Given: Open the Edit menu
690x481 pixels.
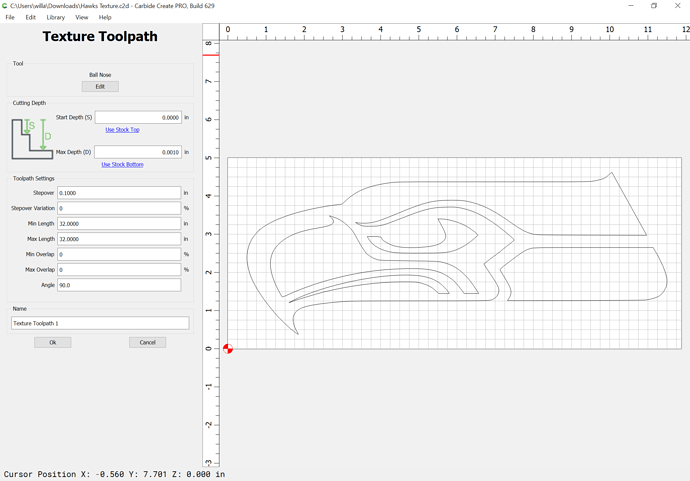Looking at the screenshot, I should (x=30, y=17).
